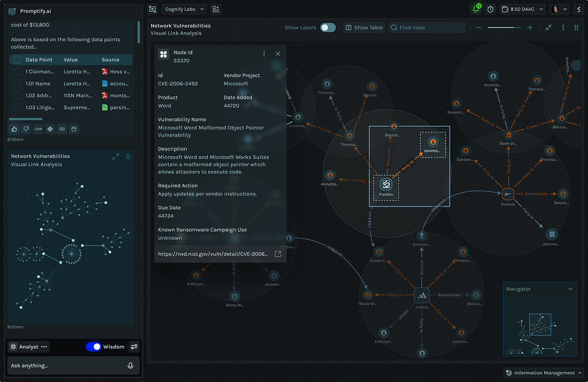Image resolution: width=588 pixels, height=382 pixels.
Task: Check the 1.03 Litiga... row checkbox
Action: point(17,107)
